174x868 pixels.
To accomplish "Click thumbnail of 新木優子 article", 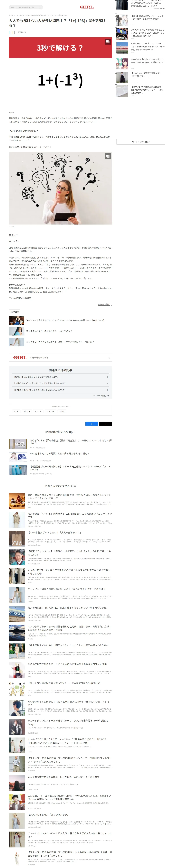I will [17, 331].
